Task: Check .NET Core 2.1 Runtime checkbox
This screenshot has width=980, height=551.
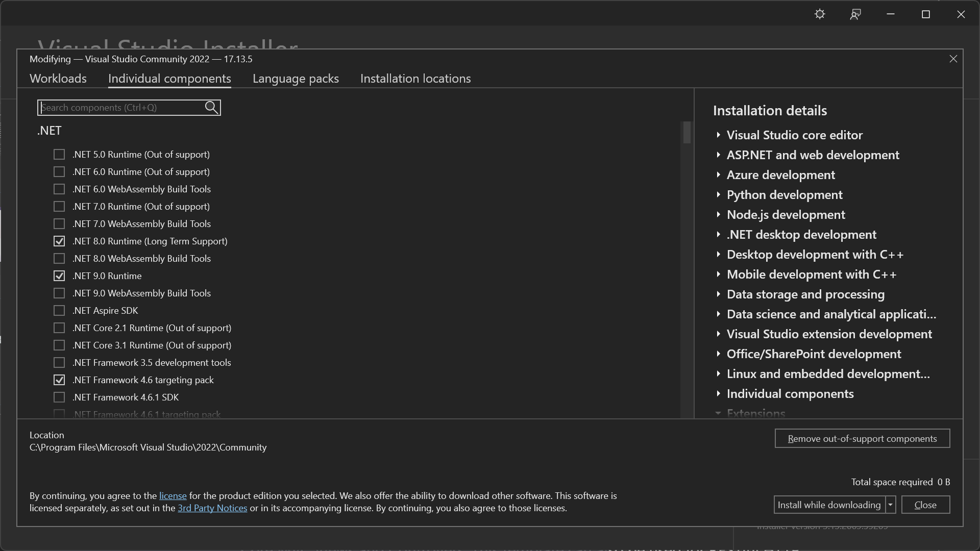Action: click(59, 328)
